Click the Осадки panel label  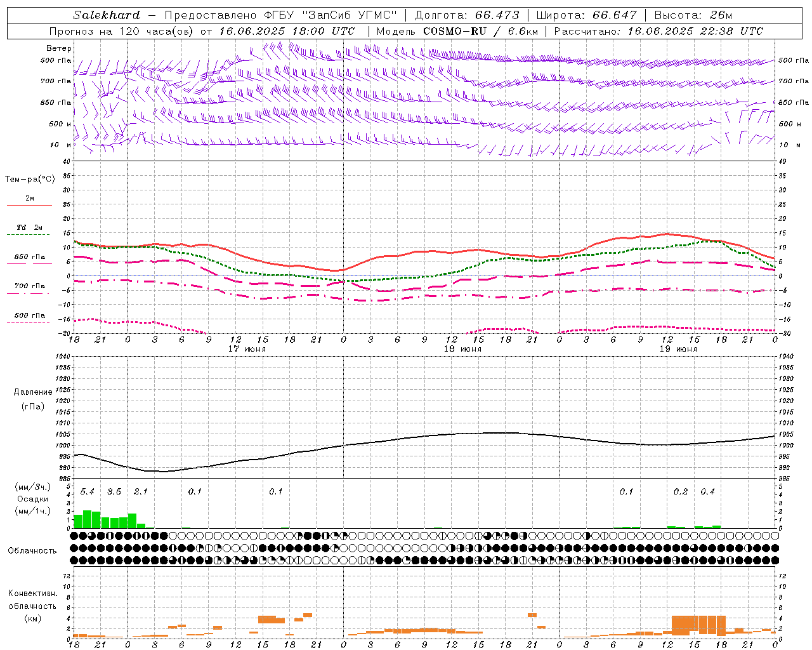pos(32,499)
